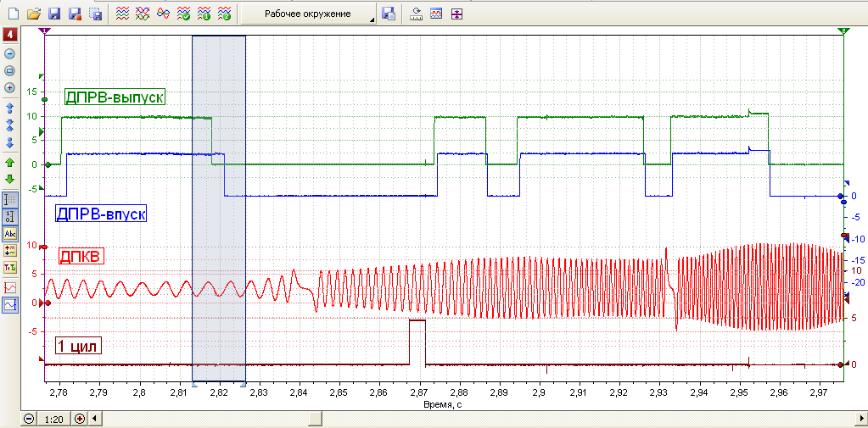Reset vertical zoom with square magnifier
The width and height of the screenshot is (868, 428).
pyautogui.click(x=9, y=71)
